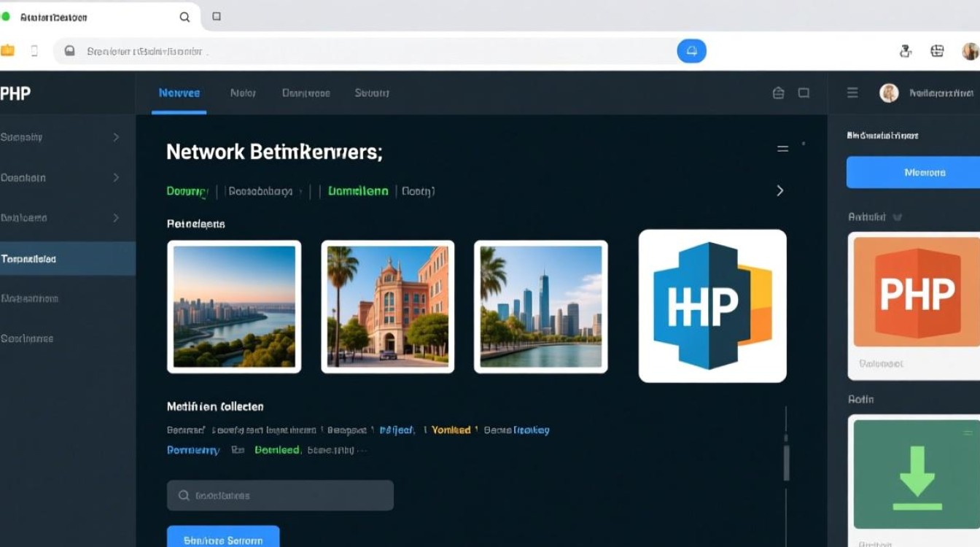The height and width of the screenshot is (547, 980).
Task: Switch to the second tab in the top navigation
Action: 243,93
